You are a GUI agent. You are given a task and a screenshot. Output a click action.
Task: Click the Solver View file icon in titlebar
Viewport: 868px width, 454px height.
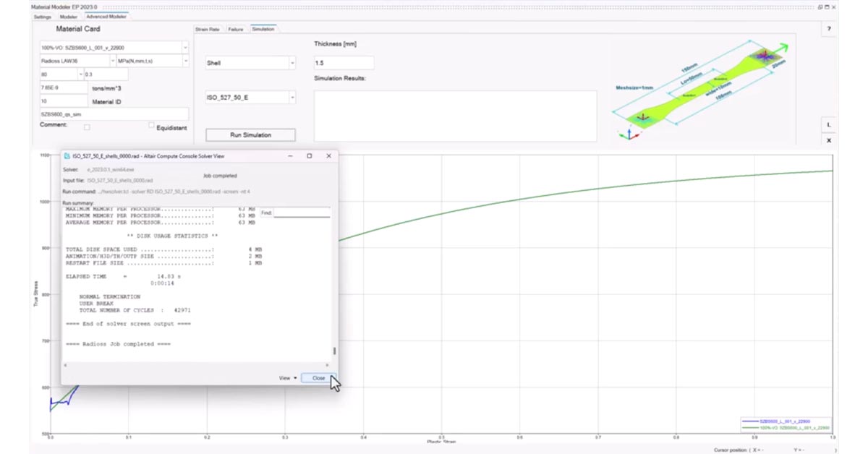pyautogui.click(x=67, y=156)
